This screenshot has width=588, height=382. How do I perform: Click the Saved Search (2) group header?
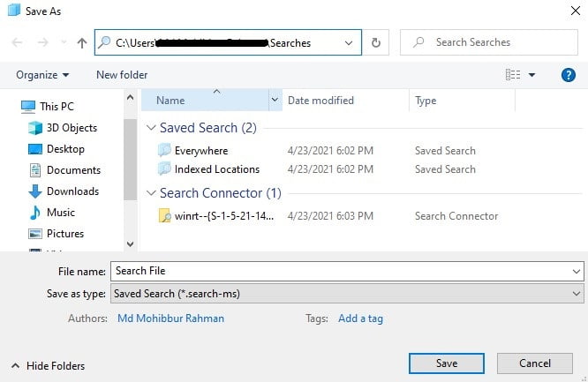(x=208, y=128)
